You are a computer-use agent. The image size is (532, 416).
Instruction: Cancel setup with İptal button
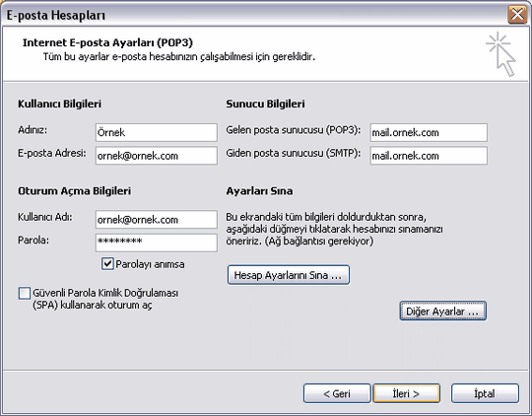tap(485, 393)
